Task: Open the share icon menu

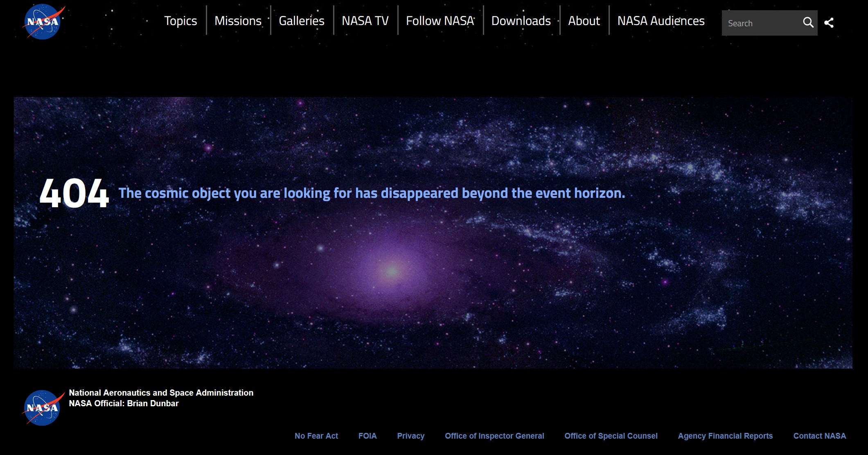Action: click(x=829, y=23)
